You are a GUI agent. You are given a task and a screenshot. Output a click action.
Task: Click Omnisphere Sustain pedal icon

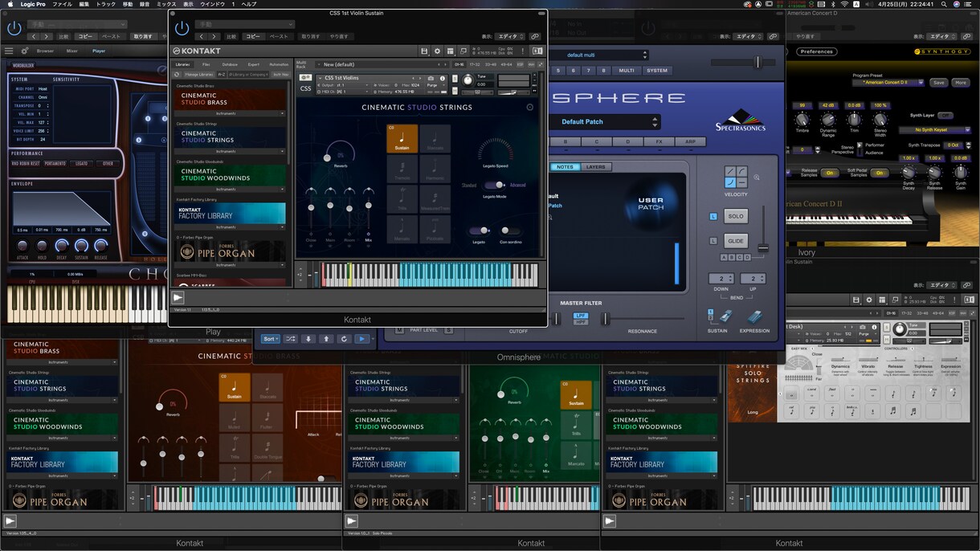click(x=725, y=317)
